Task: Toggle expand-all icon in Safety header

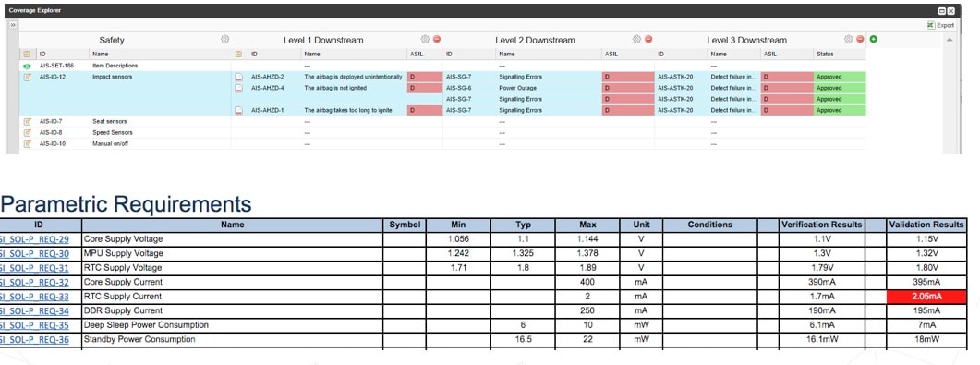Action: tap(27, 55)
